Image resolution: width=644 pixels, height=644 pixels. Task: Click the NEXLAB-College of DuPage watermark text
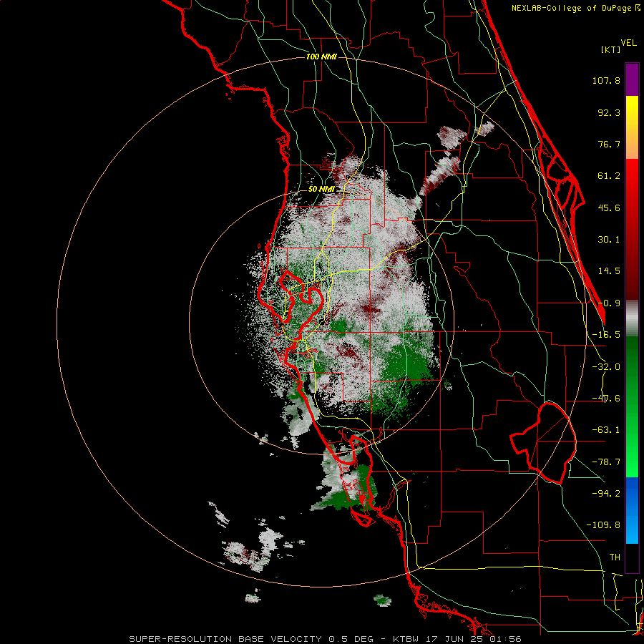point(575,8)
